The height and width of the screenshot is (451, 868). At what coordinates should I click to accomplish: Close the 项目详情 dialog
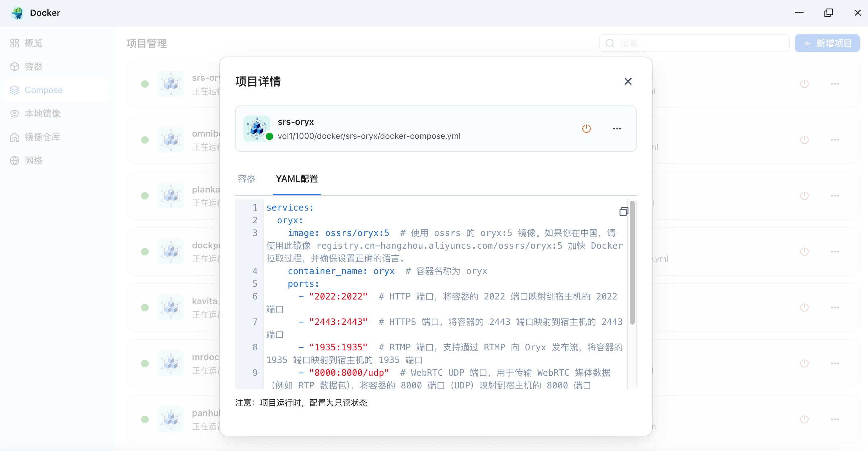pyautogui.click(x=628, y=82)
